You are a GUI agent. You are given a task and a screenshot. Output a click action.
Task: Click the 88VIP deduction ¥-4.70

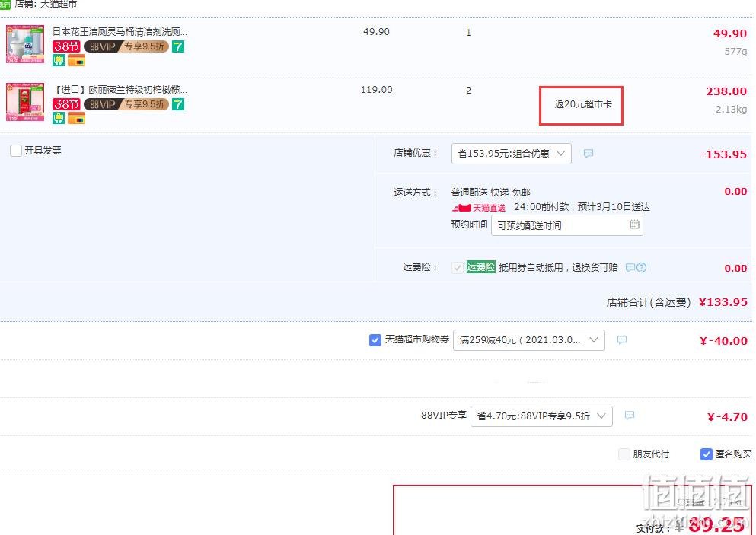point(727,417)
